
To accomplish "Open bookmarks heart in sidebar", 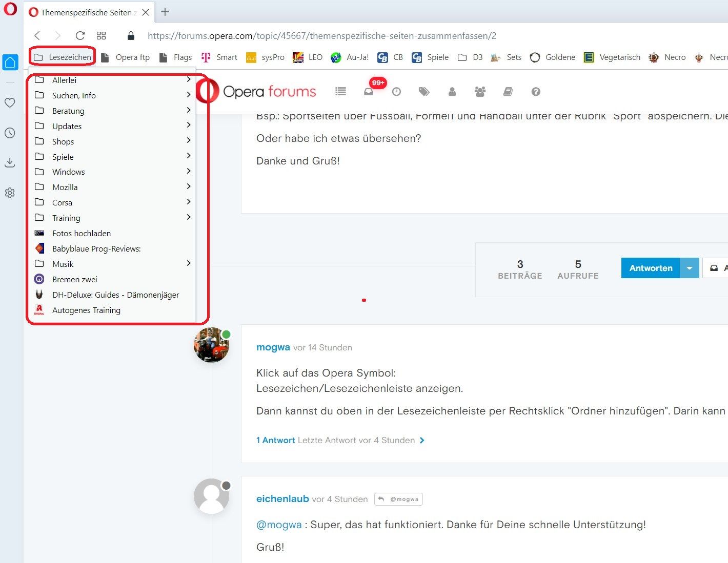I will click(10, 102).
